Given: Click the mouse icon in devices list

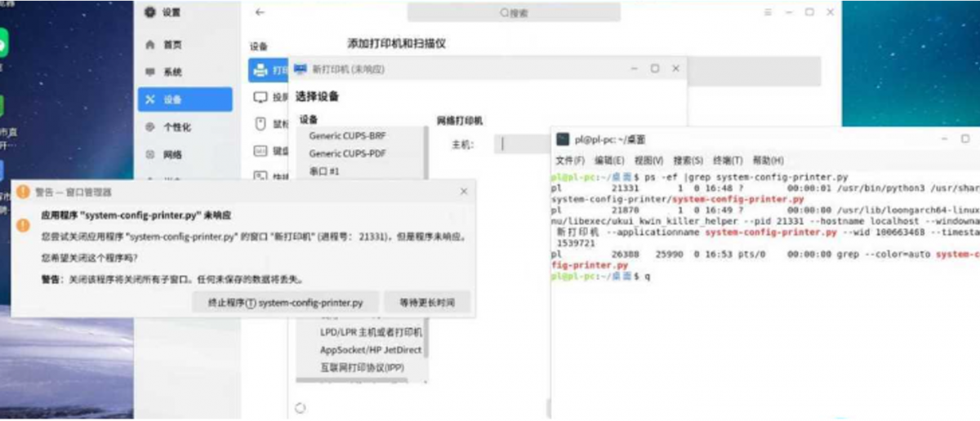Looking at the screenshot, I should pos(261,124).
